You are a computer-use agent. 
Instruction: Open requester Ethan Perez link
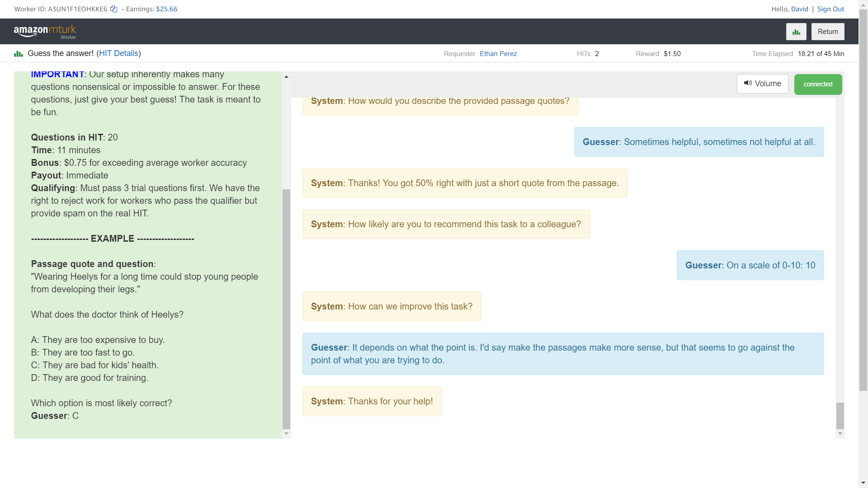tap(498, 54)
